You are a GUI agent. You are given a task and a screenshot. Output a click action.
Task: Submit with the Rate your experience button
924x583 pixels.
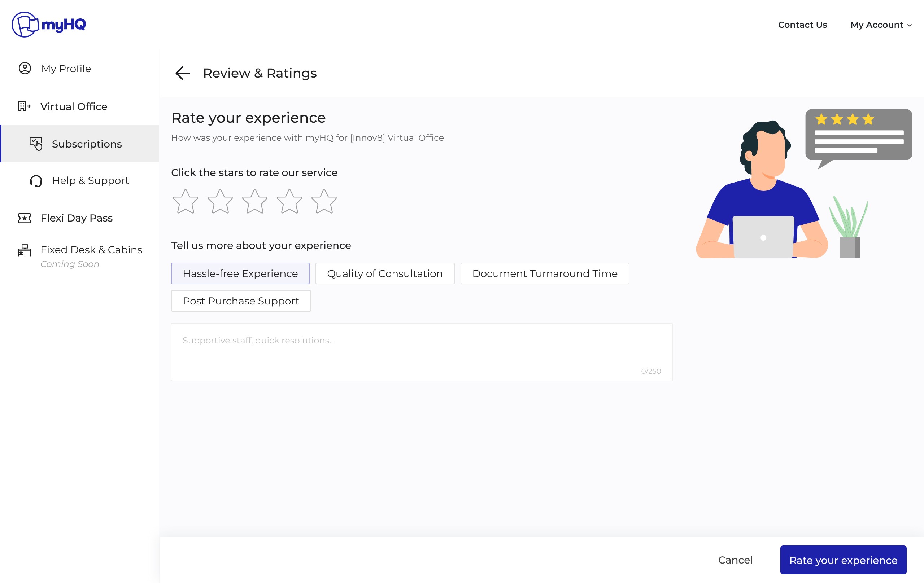843,560
